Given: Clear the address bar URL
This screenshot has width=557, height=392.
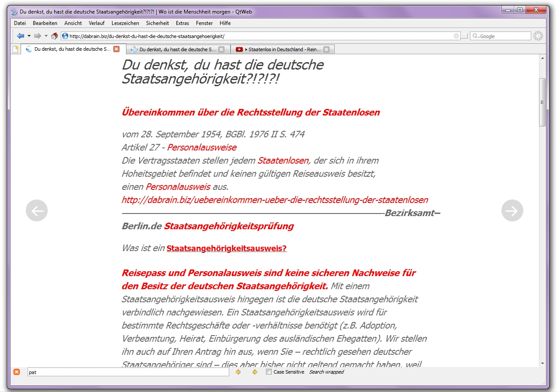Looking at the screenshot, I should pyautogui.click(x=456, y=36).
